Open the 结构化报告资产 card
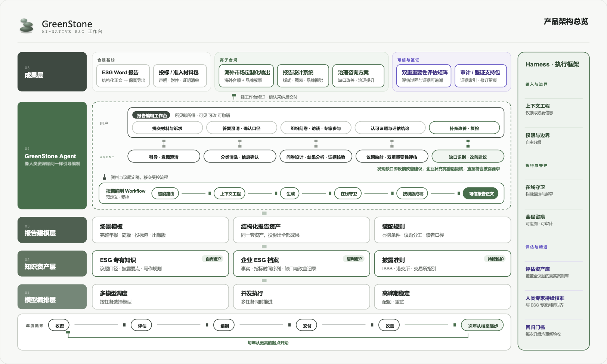The height and width of the screenshot is (364, 607). pyautogui.click(x=301, y=230)
